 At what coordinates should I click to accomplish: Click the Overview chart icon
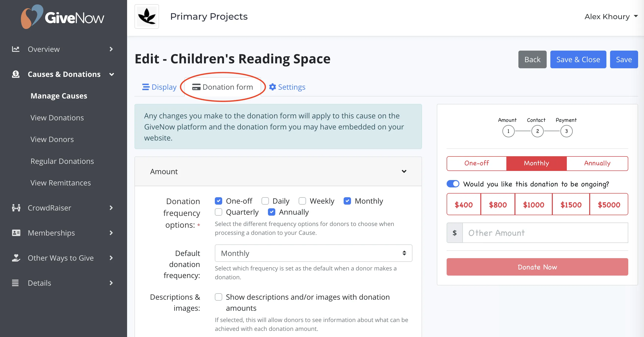[15, 49]
